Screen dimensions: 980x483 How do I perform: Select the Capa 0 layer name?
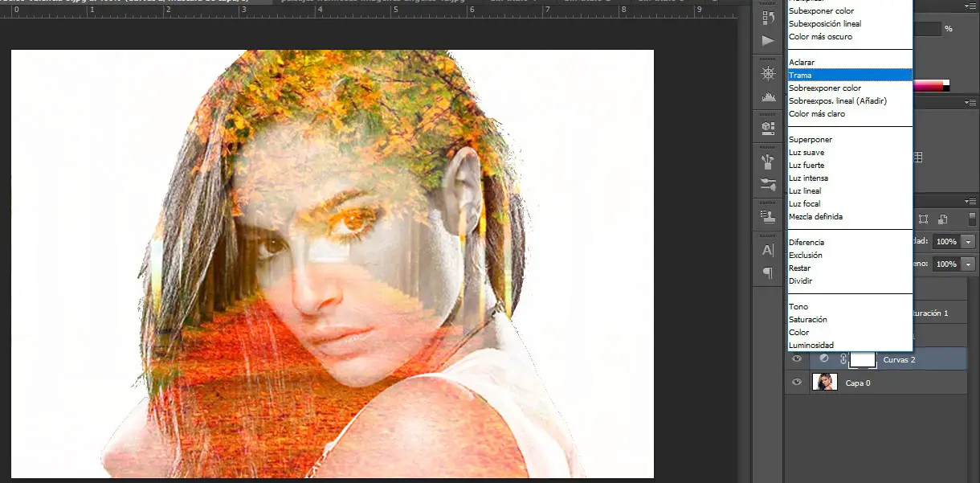coord(858,383)
